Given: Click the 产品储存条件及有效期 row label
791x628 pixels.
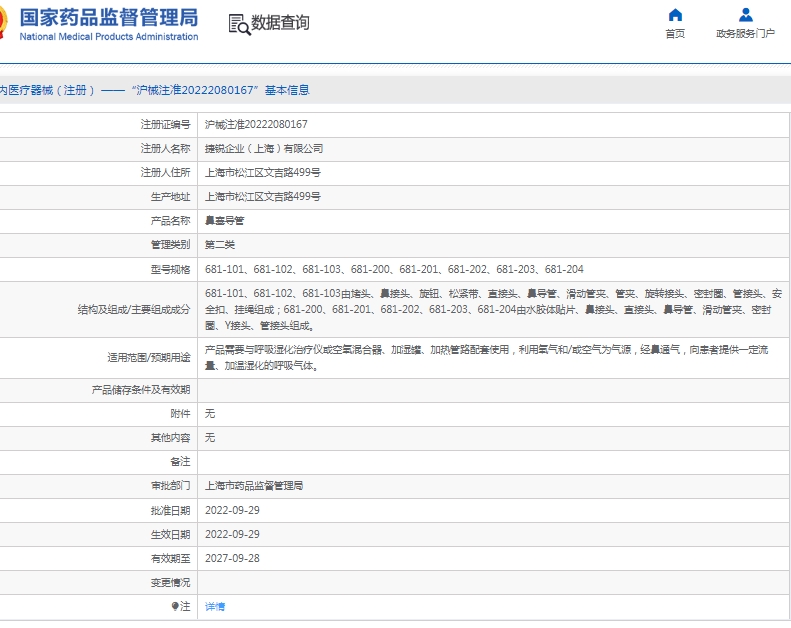Looking at the screenshot, I should (x=141, y=390).
